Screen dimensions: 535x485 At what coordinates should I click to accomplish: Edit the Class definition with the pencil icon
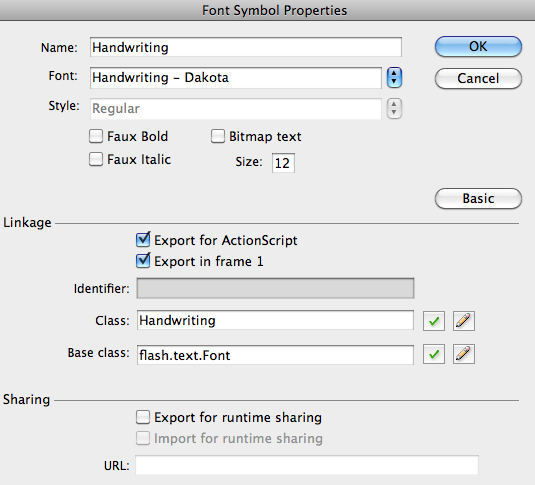464,321
